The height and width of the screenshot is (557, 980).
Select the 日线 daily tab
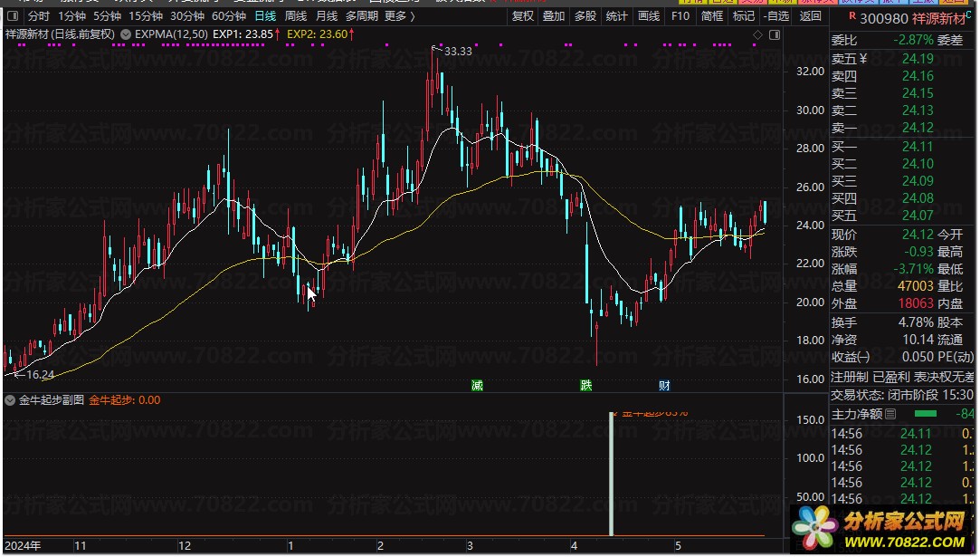point(265,15)
